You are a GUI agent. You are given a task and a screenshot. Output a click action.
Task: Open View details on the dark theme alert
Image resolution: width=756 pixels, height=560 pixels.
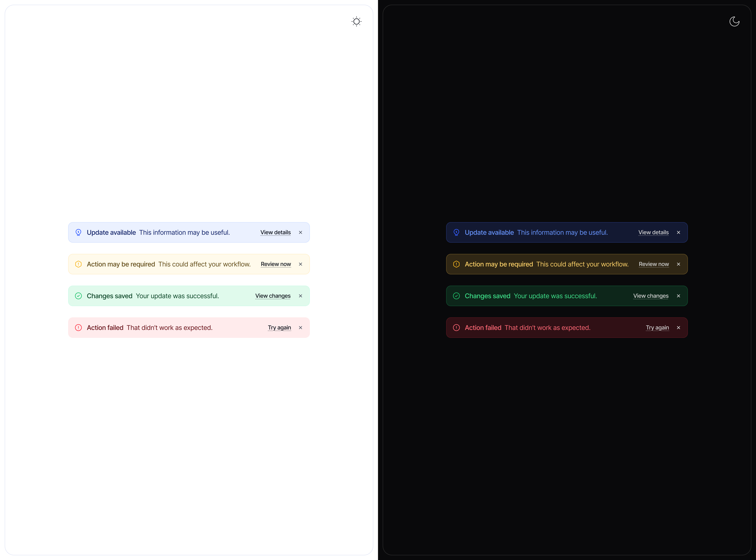point(653,232)
